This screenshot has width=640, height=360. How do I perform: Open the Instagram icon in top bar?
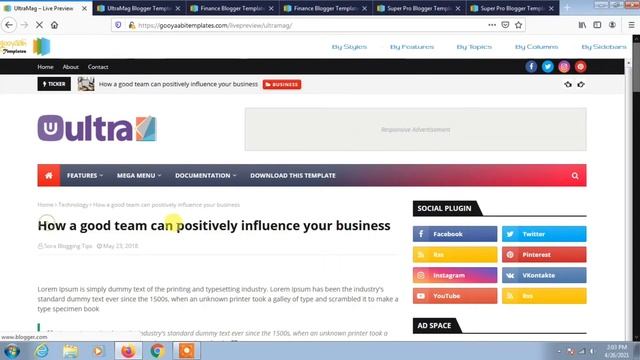(564, 67)
